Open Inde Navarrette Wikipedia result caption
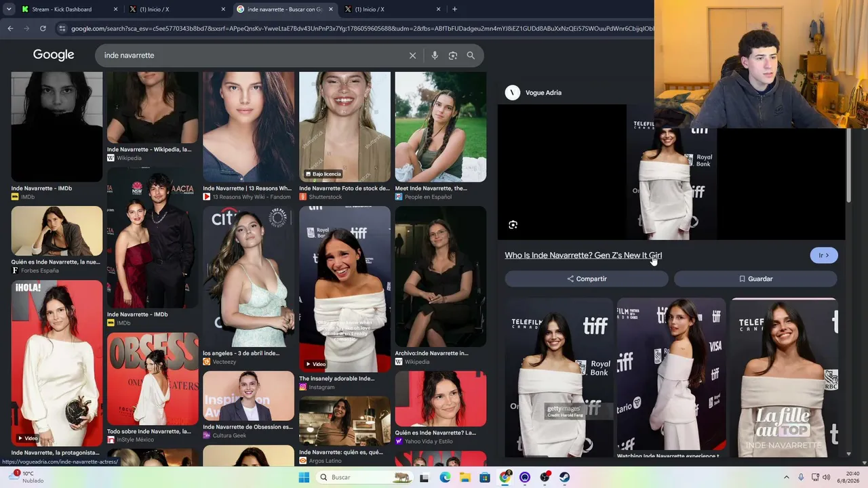The width and height of the screenshot is (868, 488). 149,150
